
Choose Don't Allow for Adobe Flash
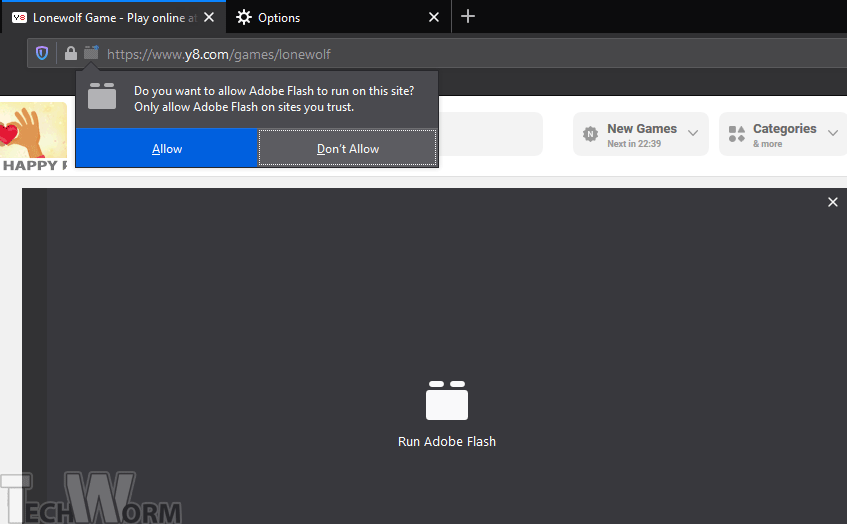click(x=347, y=148)
